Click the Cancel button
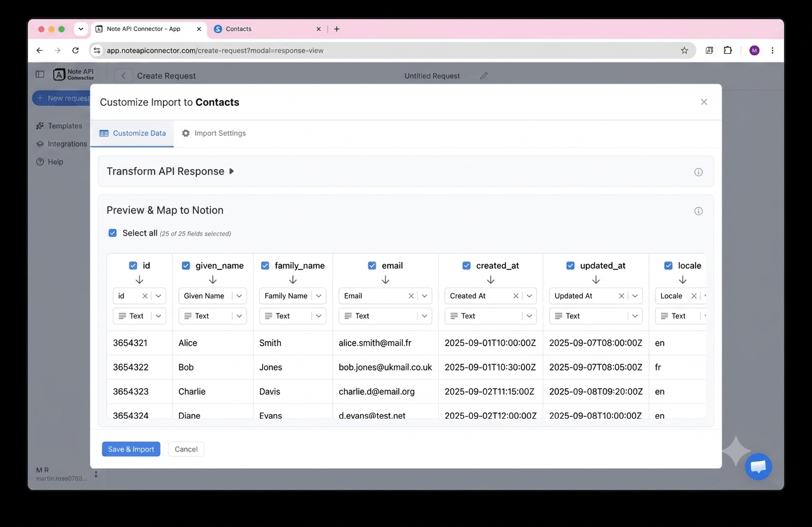Screen dimensions: 812x527 [186, 449]
